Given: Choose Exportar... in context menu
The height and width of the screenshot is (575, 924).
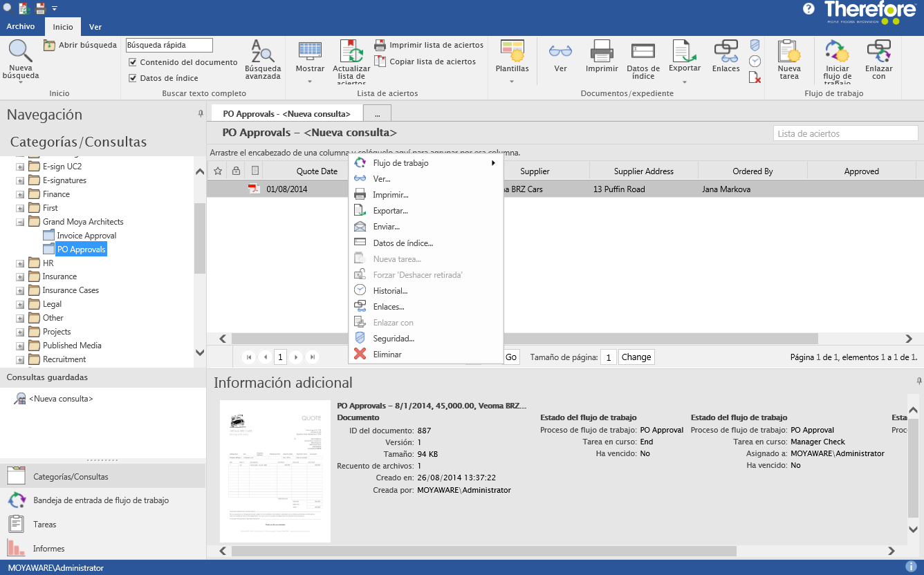Looking at the screenshot, I should pos(425,211).
